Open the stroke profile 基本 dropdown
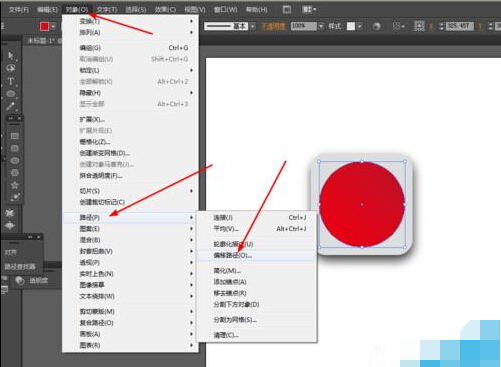The height and width of the screenshot is (367, 501). [253, 26]
